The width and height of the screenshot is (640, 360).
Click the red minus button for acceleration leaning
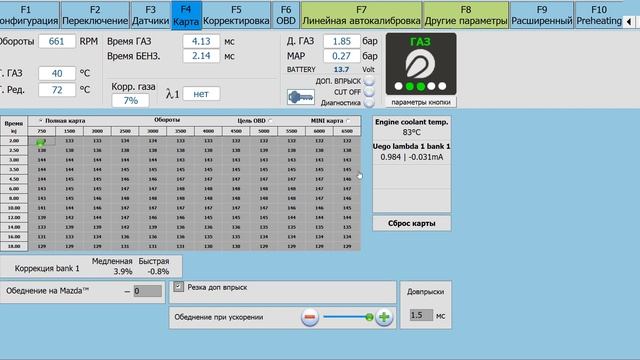pyautogui.click(x=310, y=317)
